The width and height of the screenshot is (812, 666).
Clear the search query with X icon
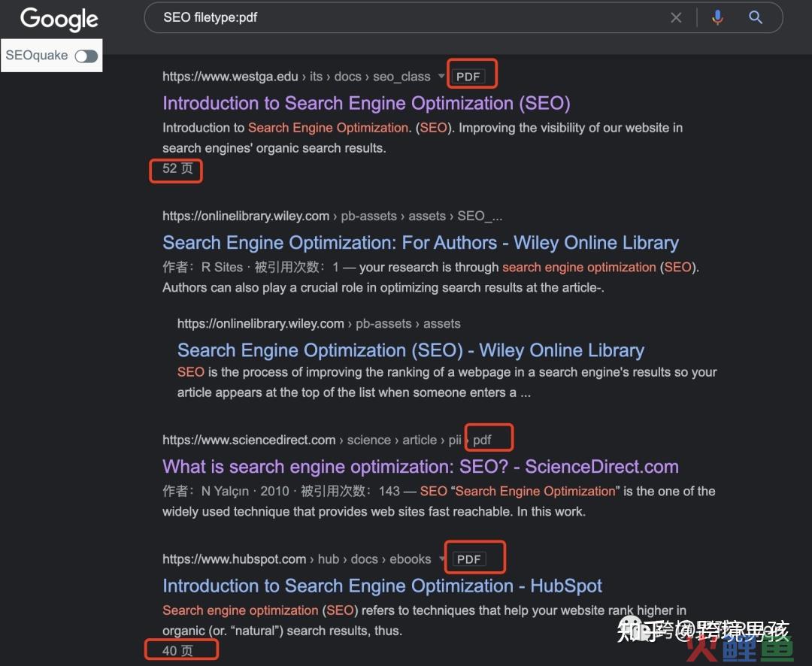(676, 18)
